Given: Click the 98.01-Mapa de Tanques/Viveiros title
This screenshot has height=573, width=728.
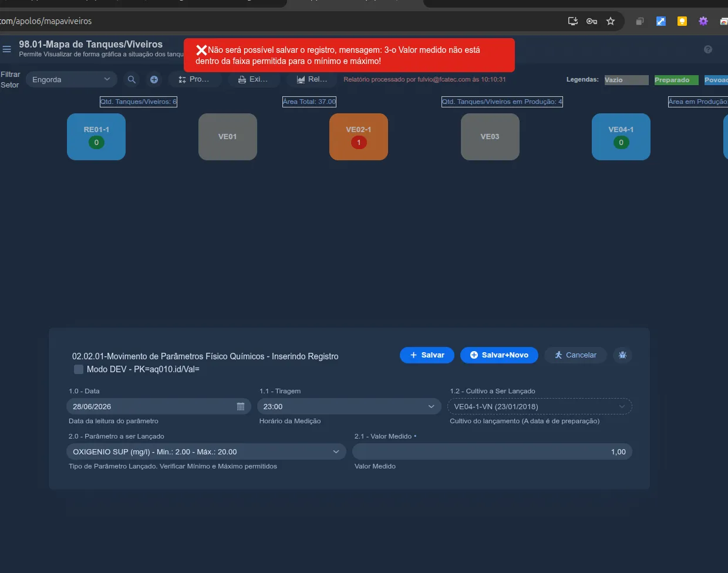Looking at the screenshot, I should click(91, 44).
